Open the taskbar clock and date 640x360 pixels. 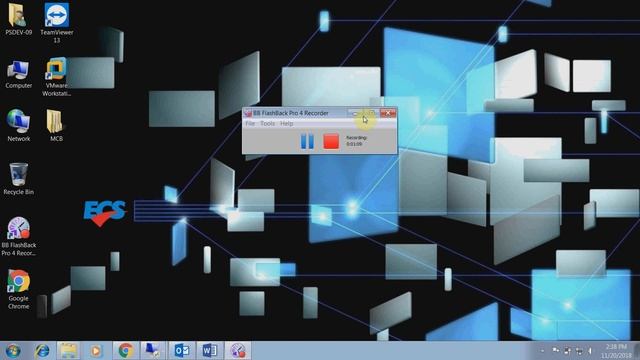(616, 351)
